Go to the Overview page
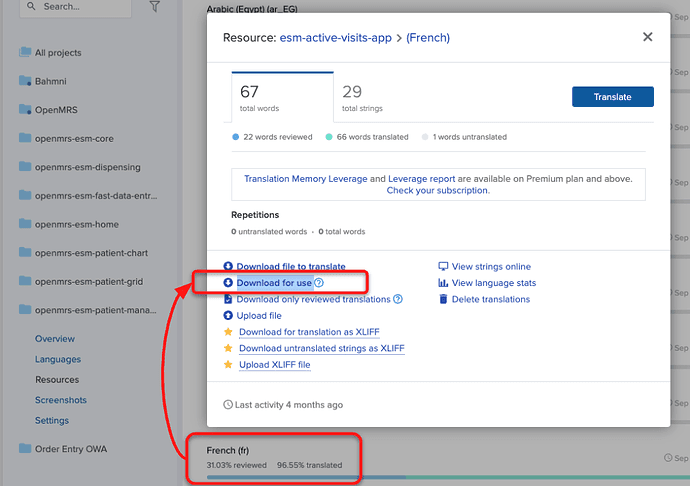This screenshot has height=486, width=690. [x=55, y=339]
